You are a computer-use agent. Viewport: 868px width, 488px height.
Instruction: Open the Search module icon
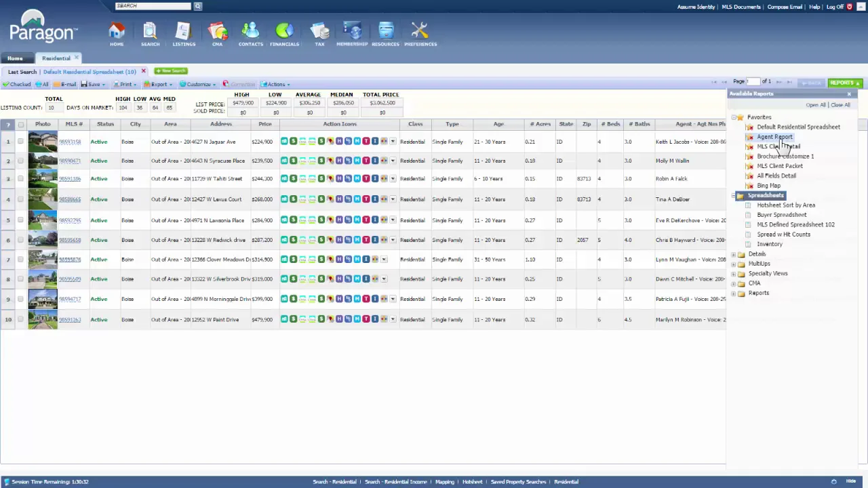point(150,34)
